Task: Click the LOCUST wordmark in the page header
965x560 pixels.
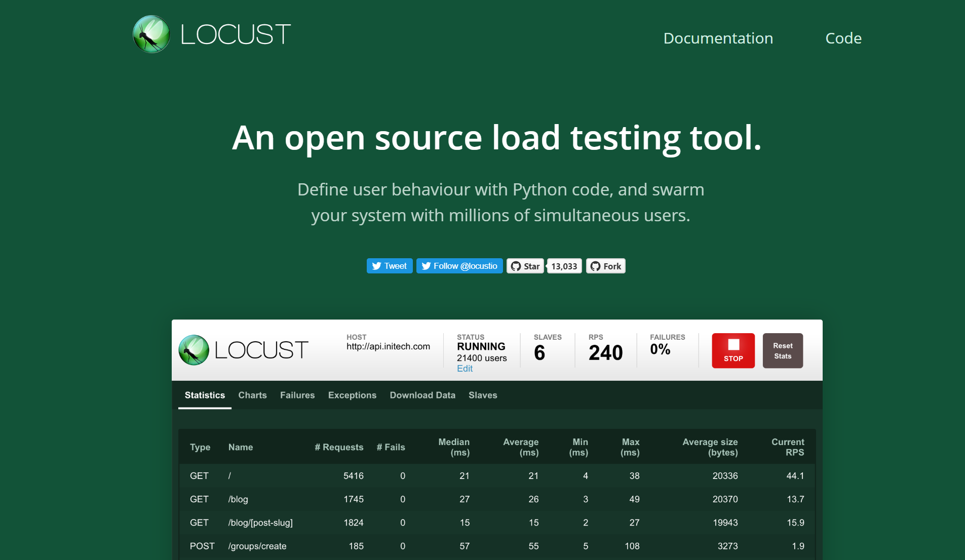Action: coord(236,35)
